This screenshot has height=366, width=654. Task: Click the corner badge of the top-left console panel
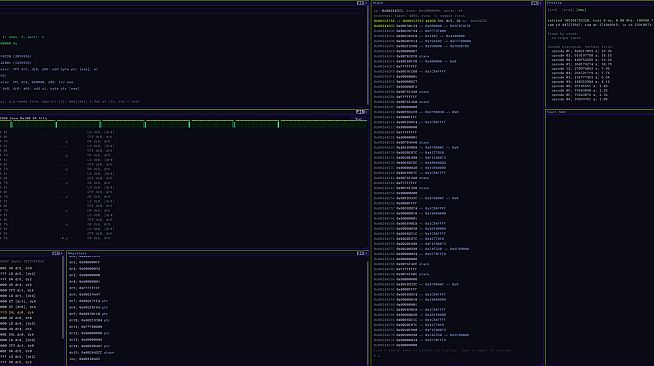pos(361,3)
